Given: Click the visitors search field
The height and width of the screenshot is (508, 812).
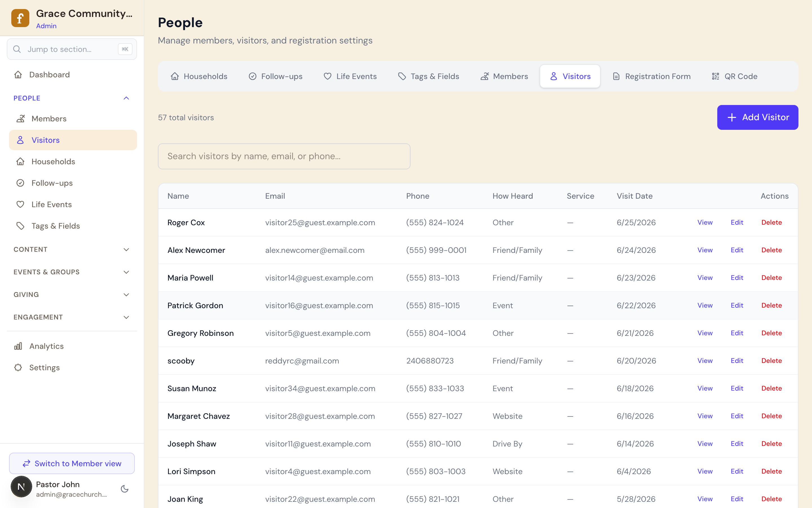Looking at the screenshot, I should pos(284,156).
